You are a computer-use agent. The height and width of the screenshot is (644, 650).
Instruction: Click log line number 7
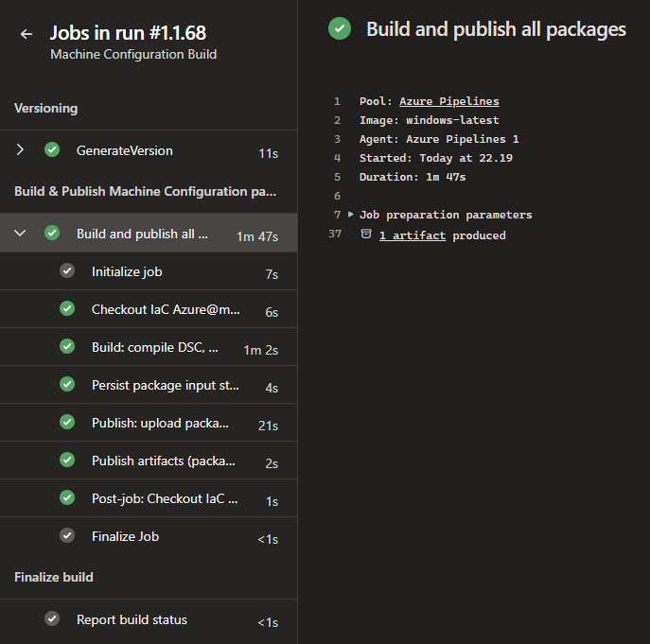338,215
